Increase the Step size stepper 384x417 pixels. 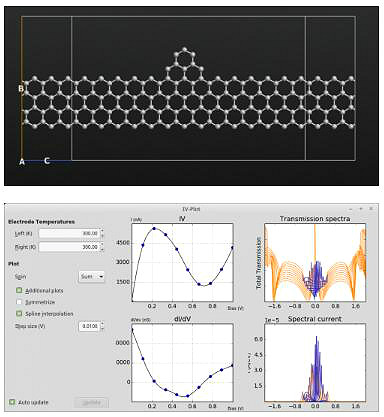point(102,324)
